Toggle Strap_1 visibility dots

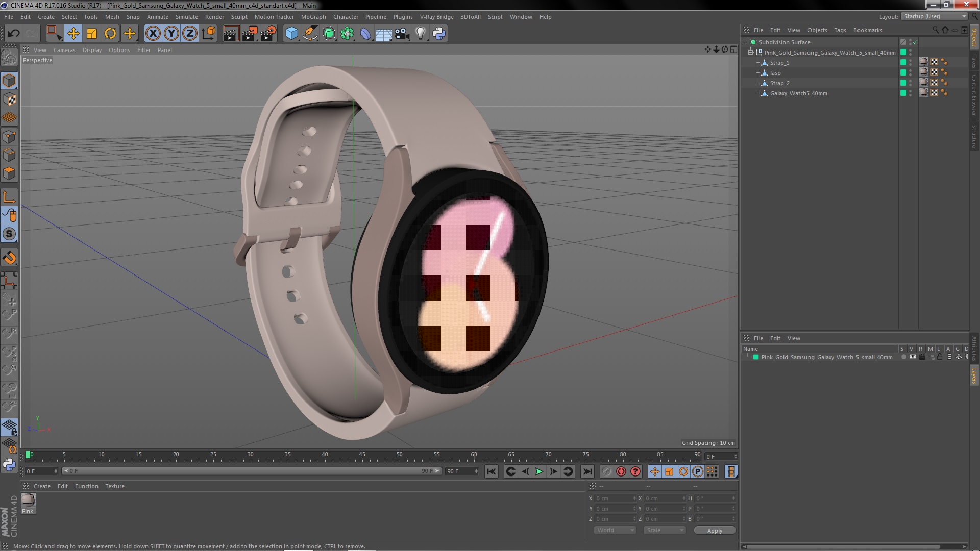(910, 63)
